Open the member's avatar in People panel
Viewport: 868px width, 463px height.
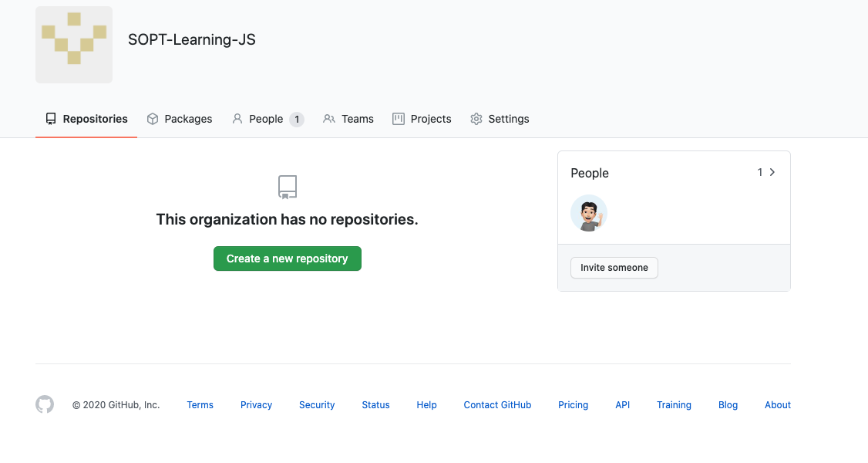coord(589,213)
